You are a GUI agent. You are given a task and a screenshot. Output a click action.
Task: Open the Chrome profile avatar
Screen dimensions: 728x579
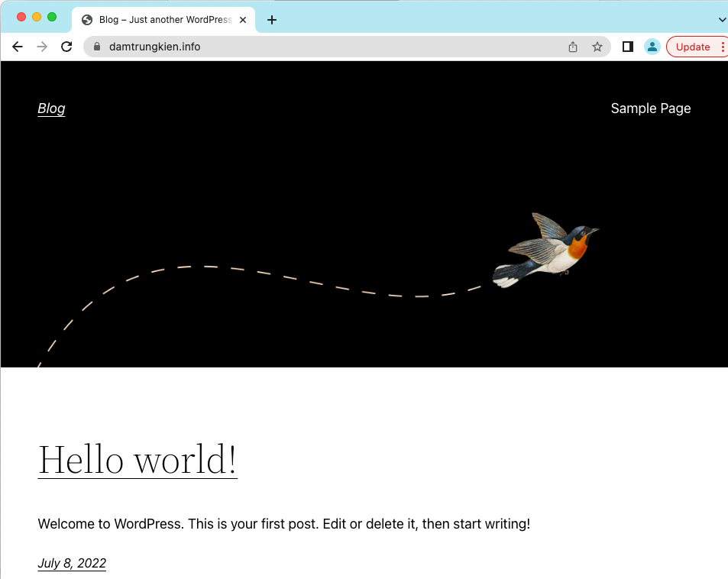pyautogui.click(x=652, y=47)
